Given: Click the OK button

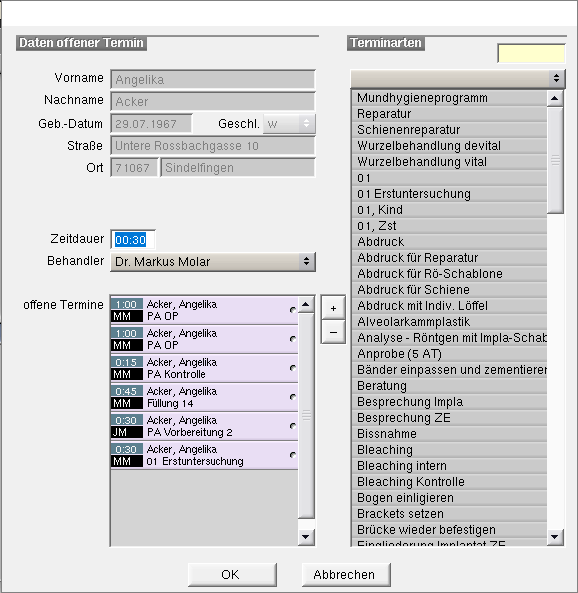Looking at the screenshot, I should pos(232,574).
